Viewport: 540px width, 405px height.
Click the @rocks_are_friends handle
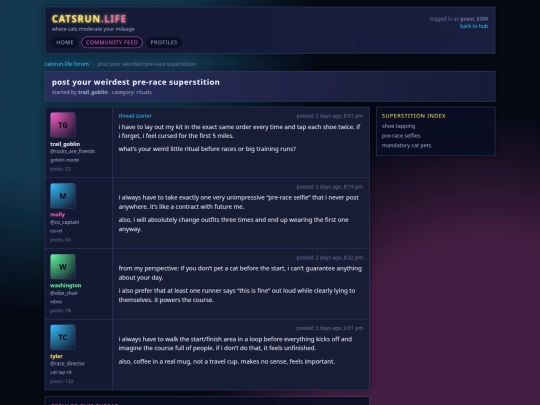(72, 151)
